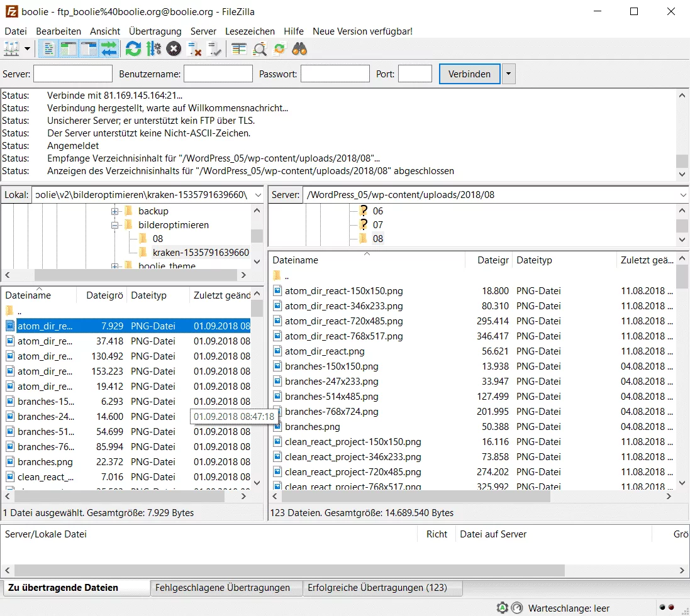The image size is (690, 616).
Task: Open Neue Version verfügbar! menu
Action: click(x=362, y=31)
